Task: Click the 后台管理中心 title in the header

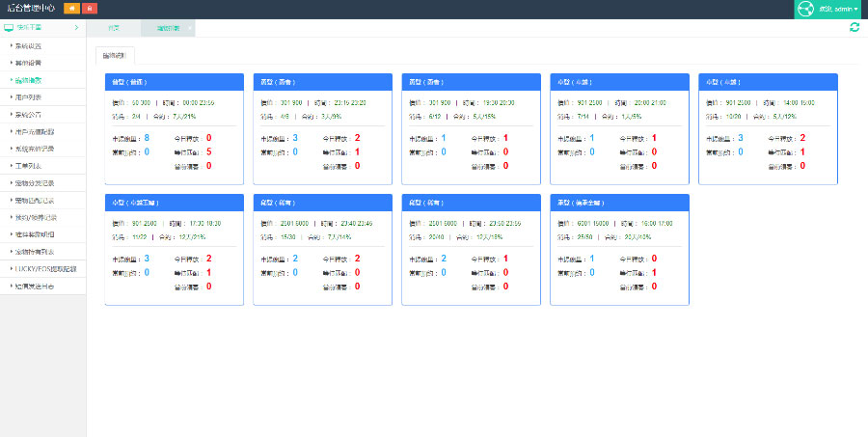Action: [x=29, y=8]
